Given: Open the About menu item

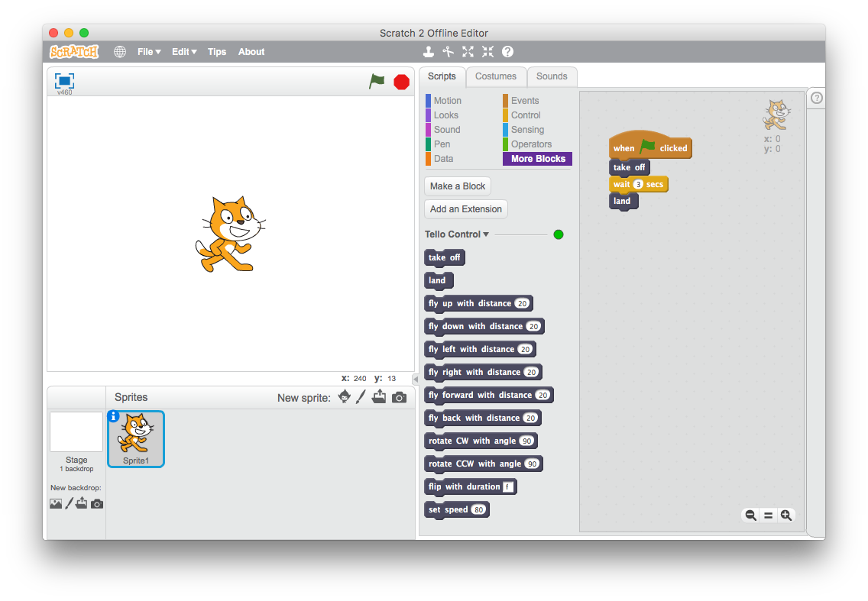Looking at the screenshot, I should (251, 51).
